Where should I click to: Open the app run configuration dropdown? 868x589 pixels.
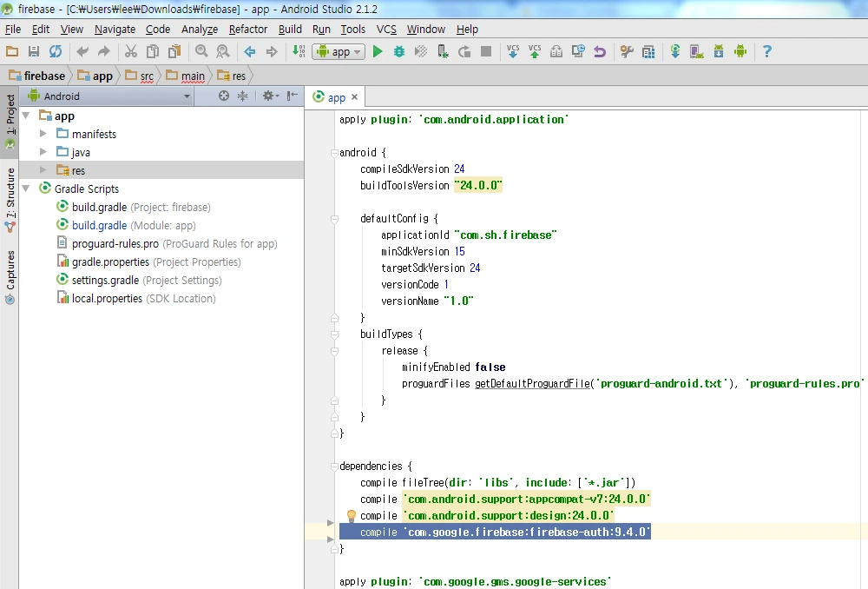(338, 52)
